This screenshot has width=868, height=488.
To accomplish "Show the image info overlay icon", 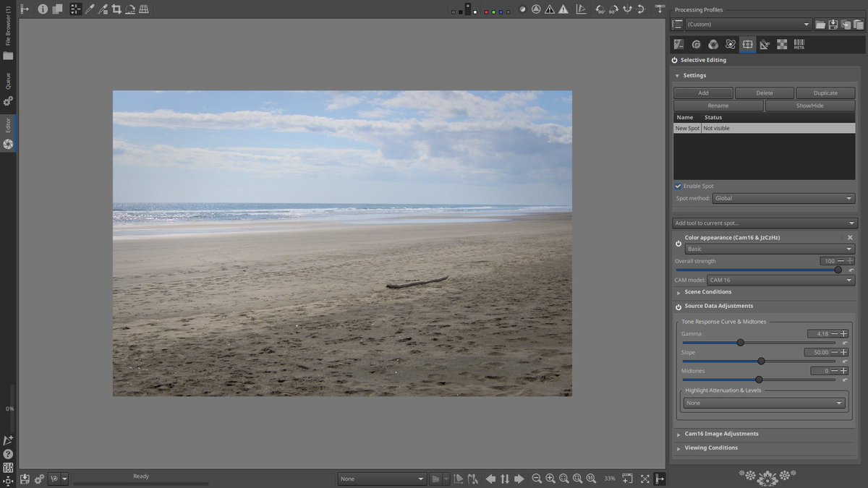I will (43, 9).
